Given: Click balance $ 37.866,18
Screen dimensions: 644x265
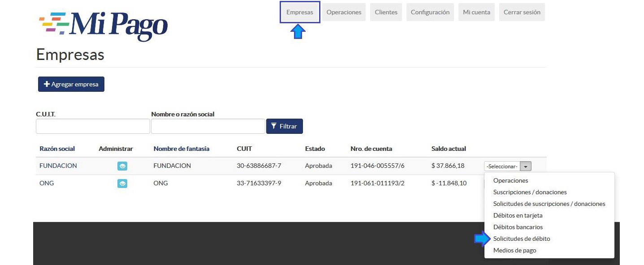Looking at the screenshot, I should (x=448, y=166).
